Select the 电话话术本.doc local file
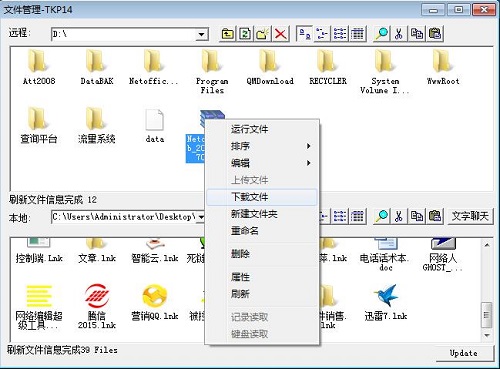The image size is (500, 369). pyautogui.click(x=385, y=255)
